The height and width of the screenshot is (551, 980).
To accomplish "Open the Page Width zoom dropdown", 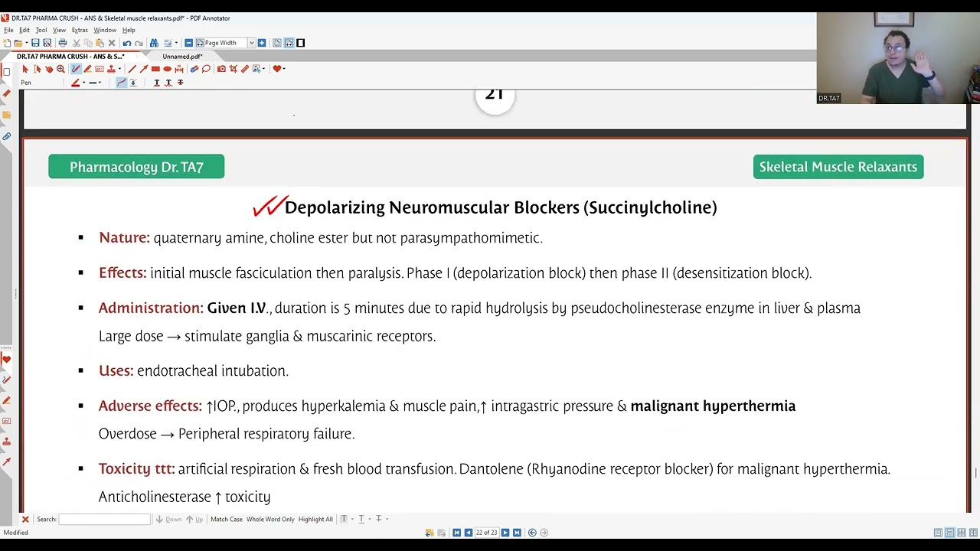I will tap(251, 43).
